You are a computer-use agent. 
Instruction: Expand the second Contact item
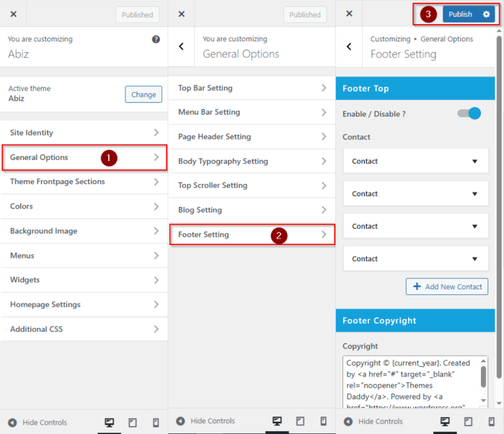(415, 194)
